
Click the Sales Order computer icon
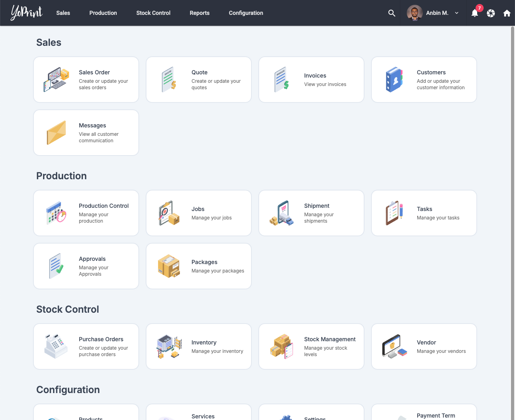56,80
